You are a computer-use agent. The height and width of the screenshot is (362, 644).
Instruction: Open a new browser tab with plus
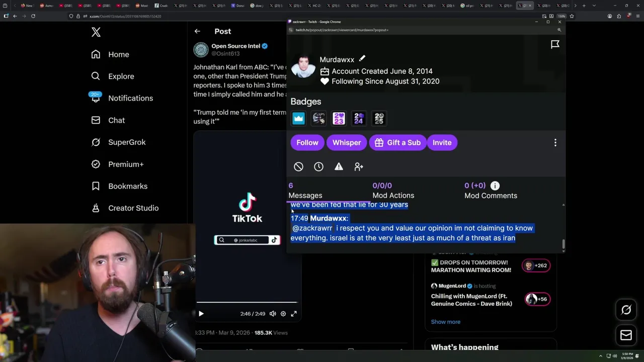[584, 6]
